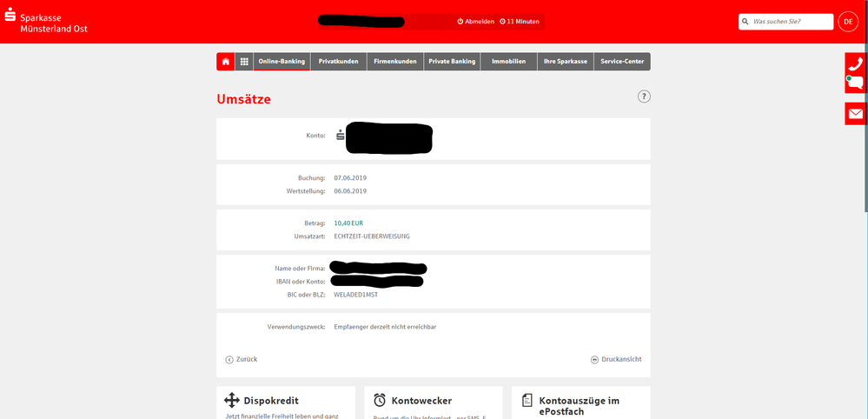Click the 11 Minuten session timer
The image size is (868, 419).
[x=520, y=22]
